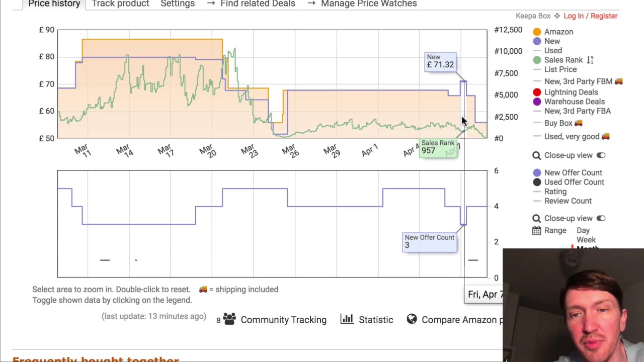Click the last update timestamp text
Image resolution: width=644 pixels, height=362 pixels.
click(154, 316)
